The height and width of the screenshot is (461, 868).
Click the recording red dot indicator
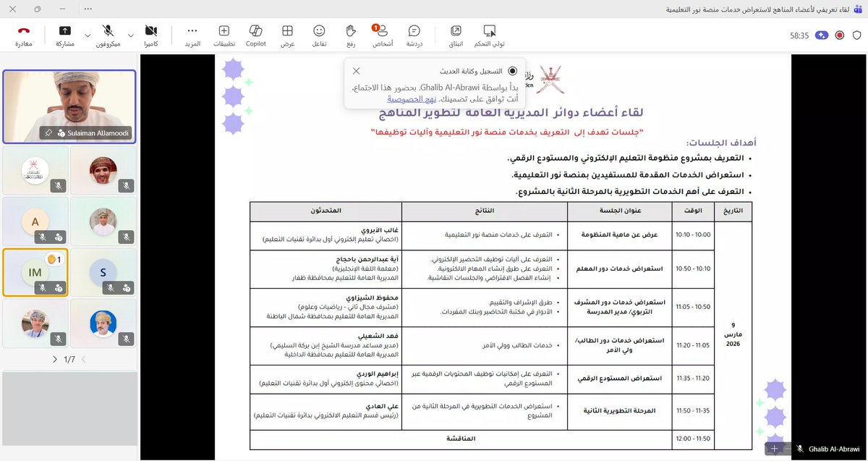(x=840, y=35)
